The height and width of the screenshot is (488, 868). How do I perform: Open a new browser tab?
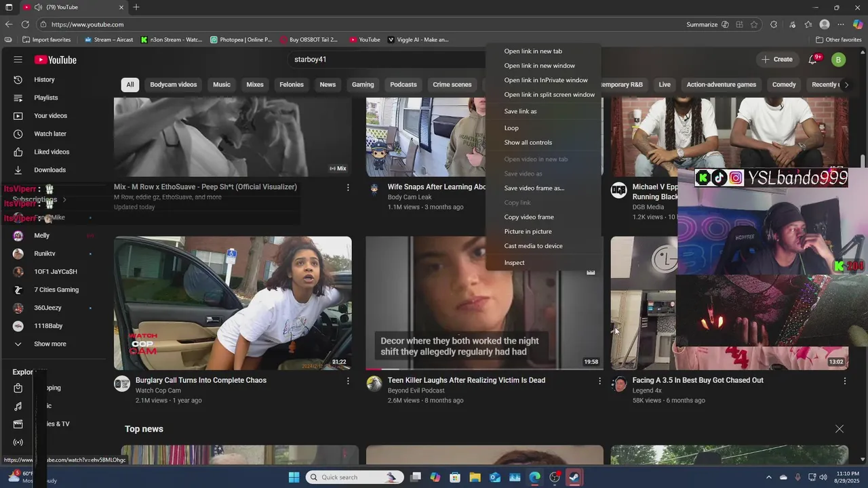click(136, 7)
